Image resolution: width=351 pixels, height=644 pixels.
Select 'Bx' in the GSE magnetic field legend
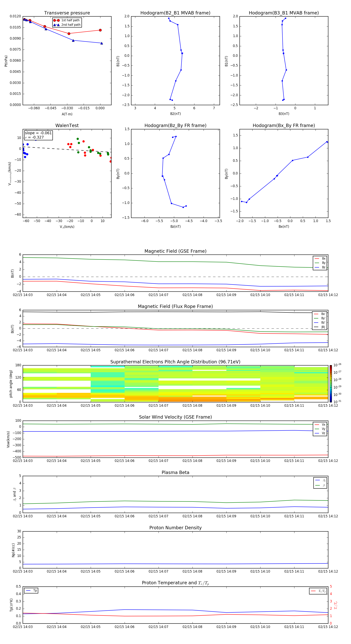pyautogui.click(x=320, y=259)
